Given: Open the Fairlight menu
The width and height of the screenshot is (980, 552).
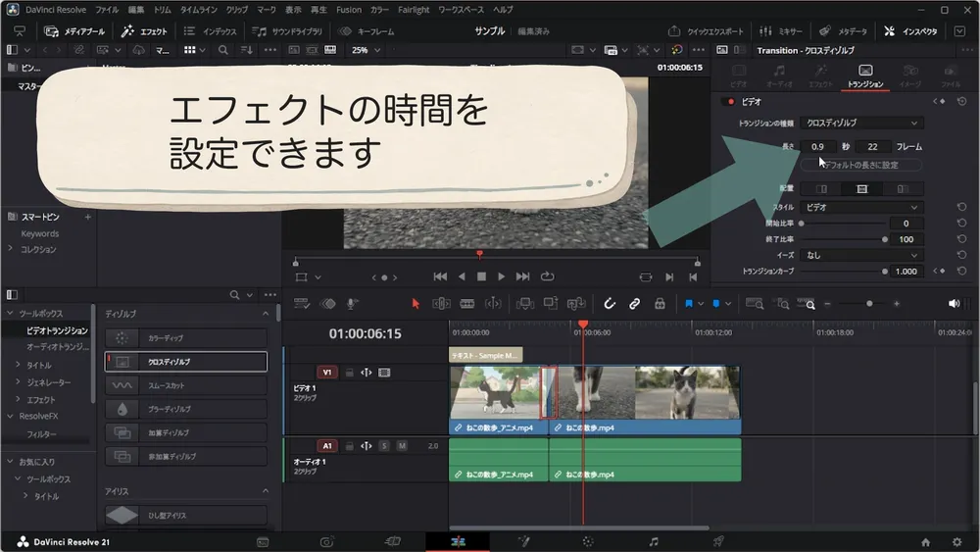Looking at the screenshot, I should pos(414,10).
